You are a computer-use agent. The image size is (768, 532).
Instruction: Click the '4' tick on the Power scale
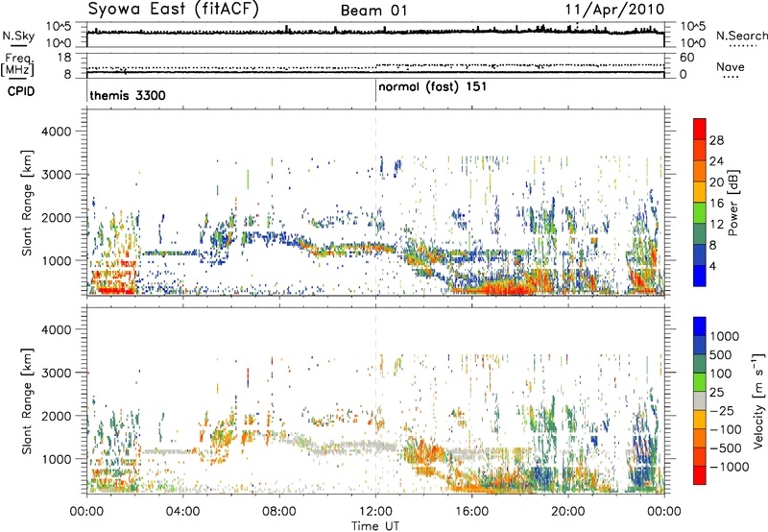[712, 267]
